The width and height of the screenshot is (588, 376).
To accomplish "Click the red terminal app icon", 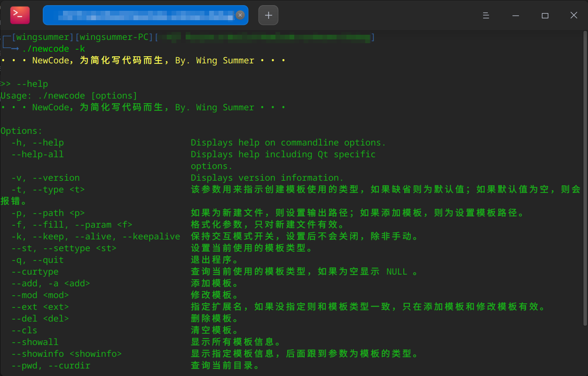I will [20, 15].
